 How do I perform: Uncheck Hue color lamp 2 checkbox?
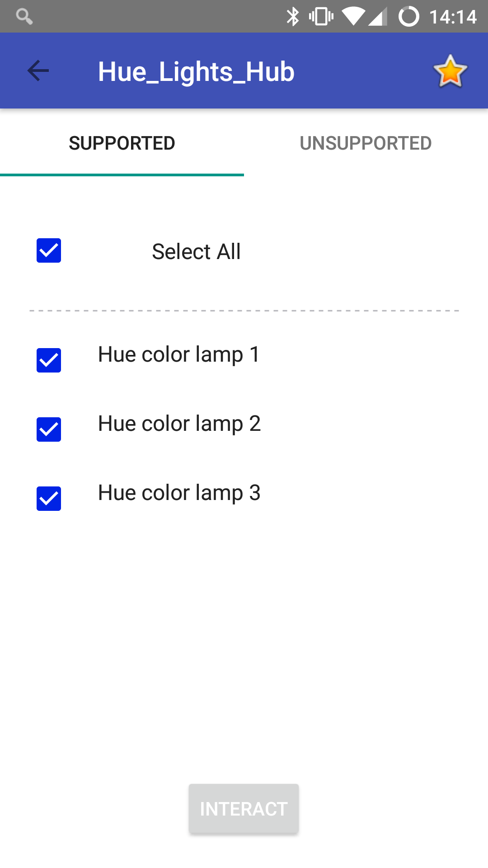point(49,429)
